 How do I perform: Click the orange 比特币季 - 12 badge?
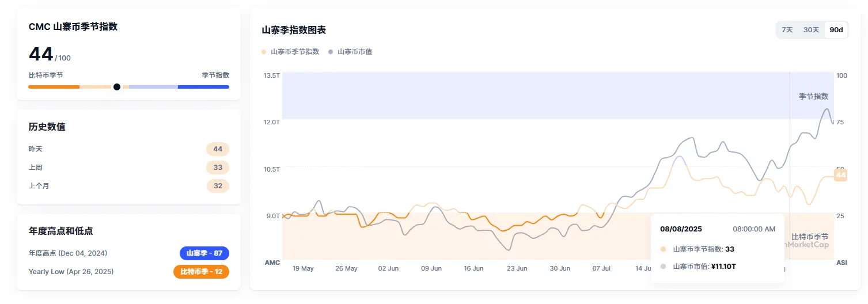(201, 272)
